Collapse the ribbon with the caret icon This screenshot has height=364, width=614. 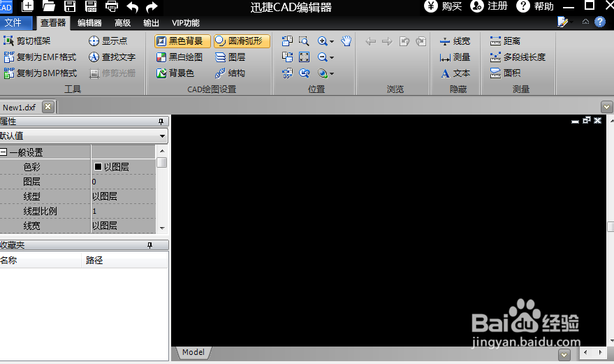point(585,22)
